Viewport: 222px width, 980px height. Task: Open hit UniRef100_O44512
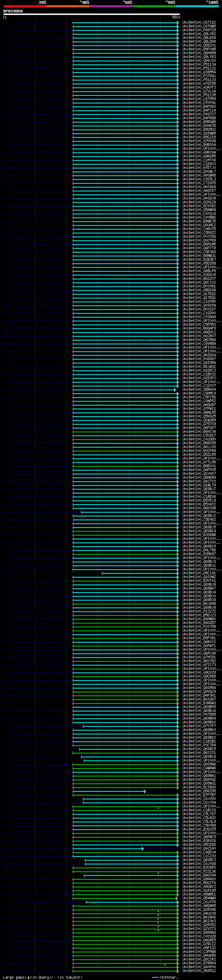(x=199, y=971)
